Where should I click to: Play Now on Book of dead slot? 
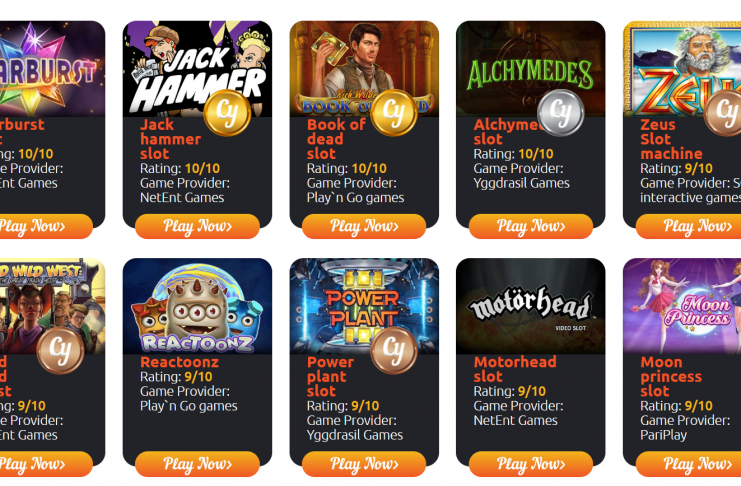[x=364, y=226]
